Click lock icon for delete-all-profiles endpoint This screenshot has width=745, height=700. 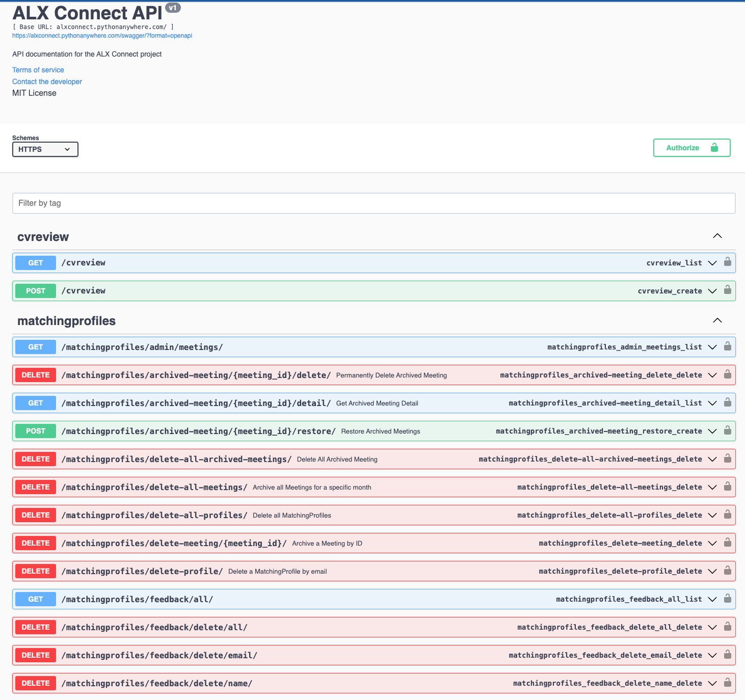click(728, 514)
